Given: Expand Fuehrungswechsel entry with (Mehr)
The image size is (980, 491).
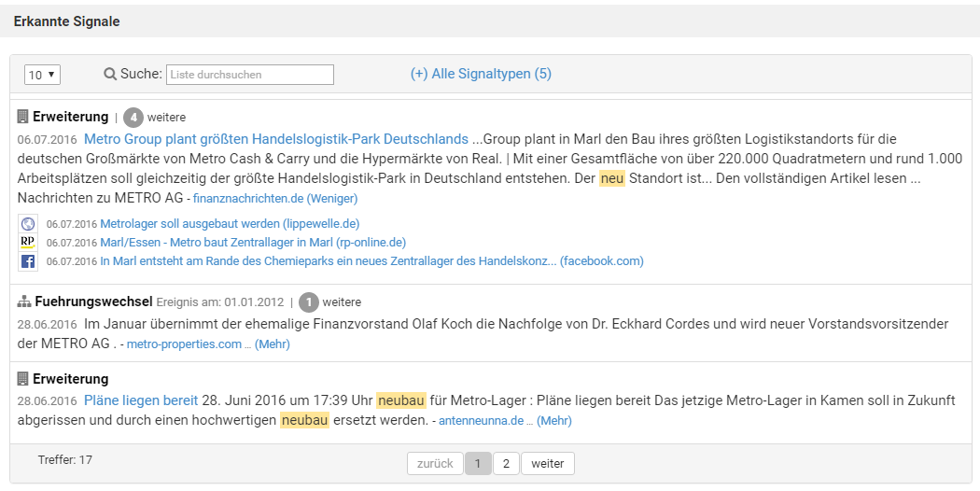Looking at the screenshot, I should (273, 344).
